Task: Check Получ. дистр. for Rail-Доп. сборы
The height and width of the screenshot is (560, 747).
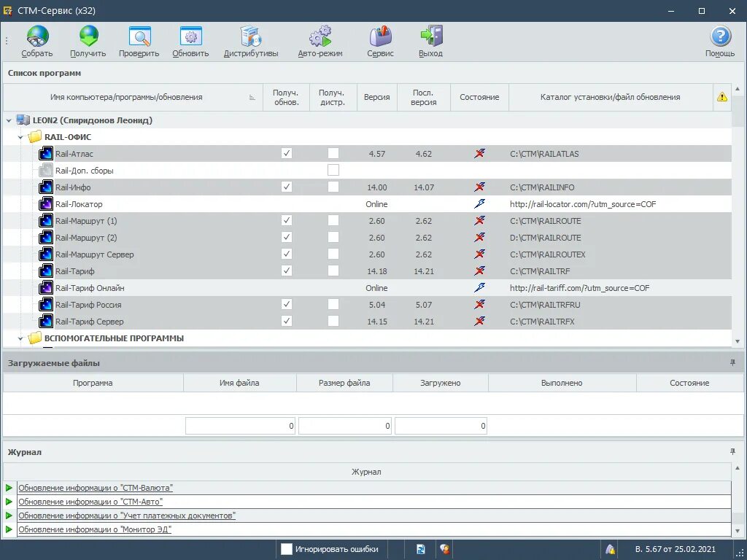Action: (333, 170)
